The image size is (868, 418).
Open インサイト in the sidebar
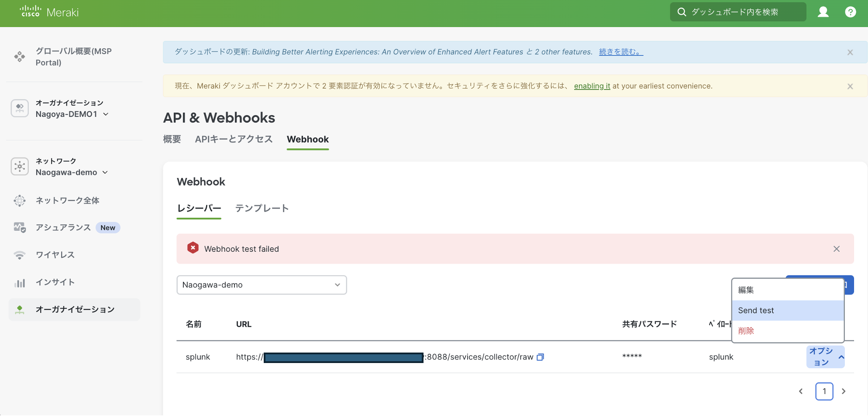[55, 282]
